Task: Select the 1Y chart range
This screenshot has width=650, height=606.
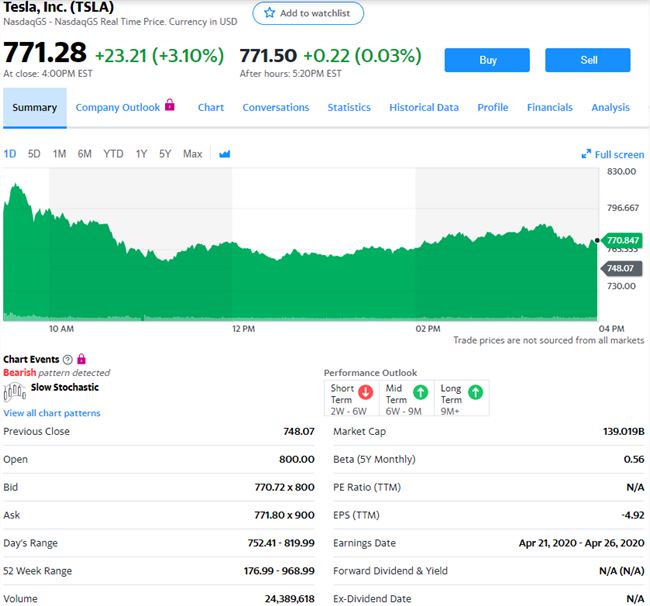Action: pyautogui.click(x=141, y=154)
